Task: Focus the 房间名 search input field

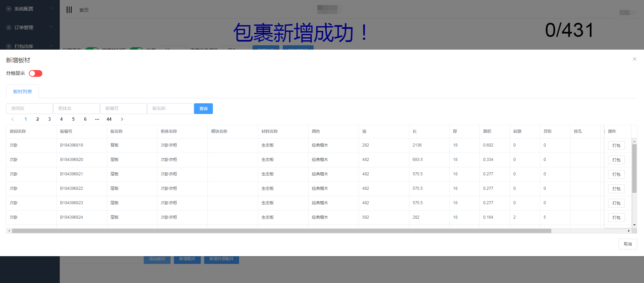Action: coord(30,109)
